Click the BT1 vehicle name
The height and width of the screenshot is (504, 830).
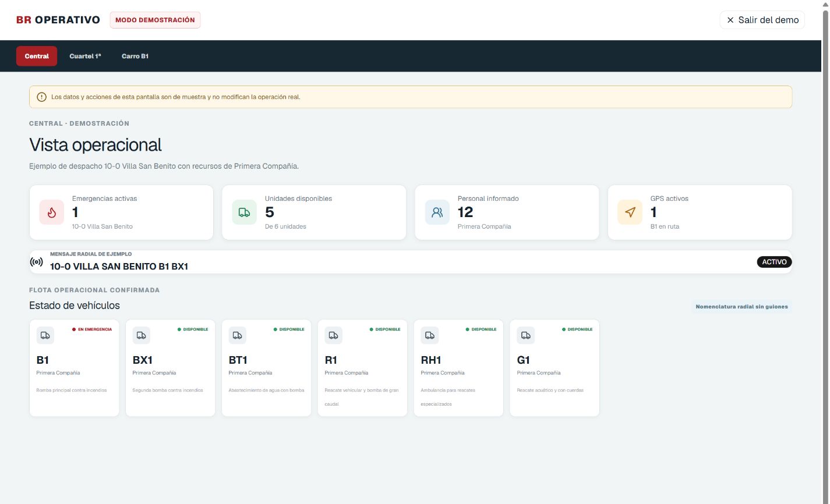pyautogui.click(x=238, y=360)
